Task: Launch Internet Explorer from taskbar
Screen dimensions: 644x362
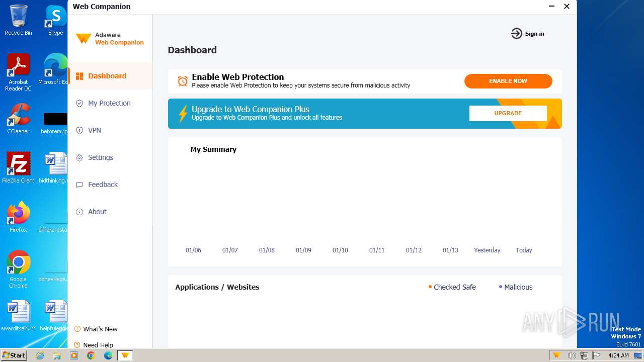Action: pos(40,355)
